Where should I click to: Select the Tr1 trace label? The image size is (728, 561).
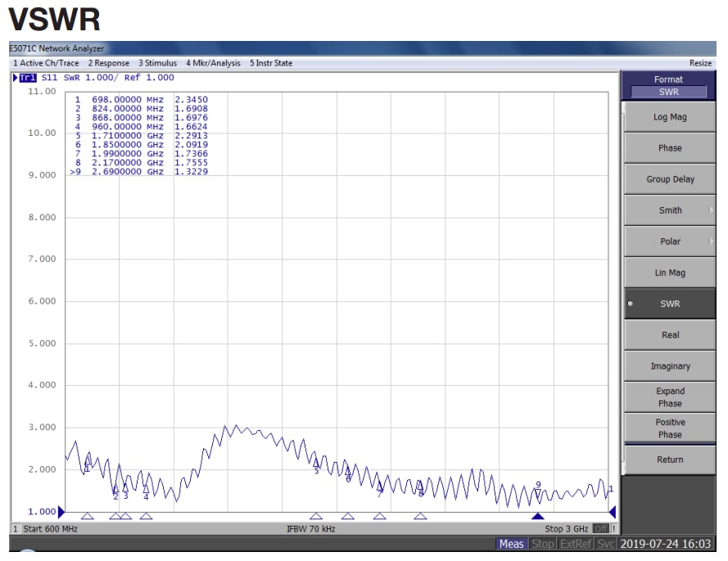(26, 77)
